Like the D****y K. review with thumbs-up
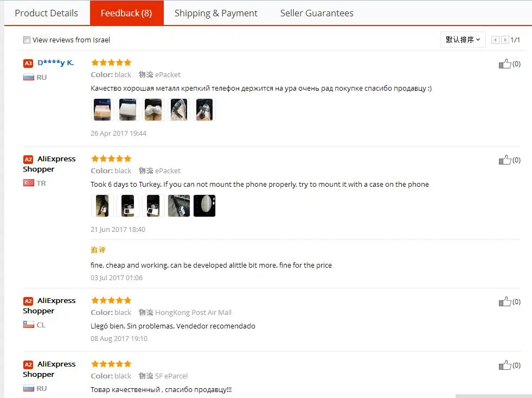Image resolution: width=532 pixels, height=398 pixels. (504, 64)
